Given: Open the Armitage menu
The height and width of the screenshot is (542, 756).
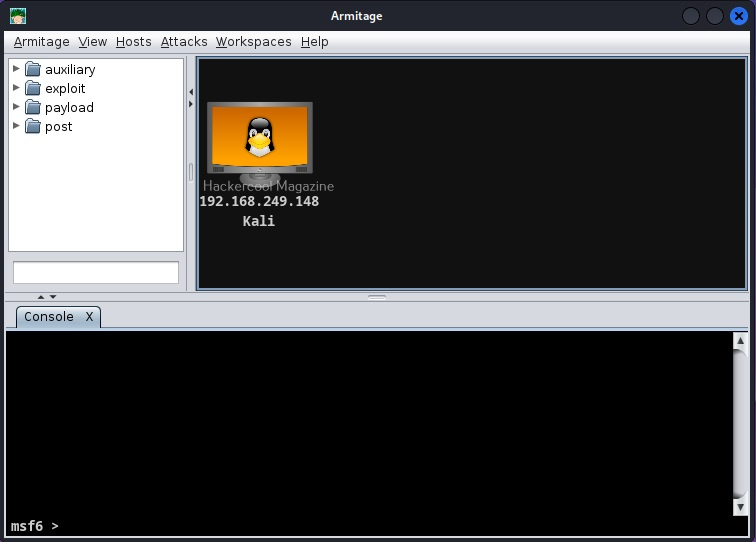Looking at the screenshot, I should click(41, 42).
